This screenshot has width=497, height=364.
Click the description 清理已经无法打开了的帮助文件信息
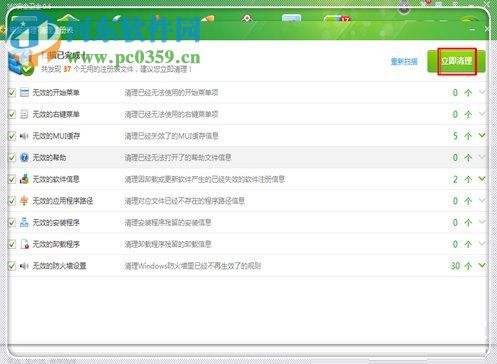pos(178,158)
